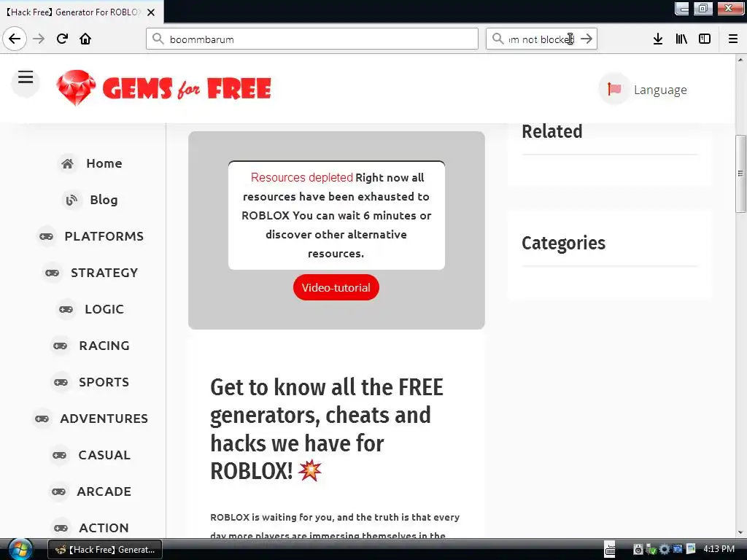Click the scrollbar down arrow
The height and width of the screenshot is (560, 747).
pos(740,532)
